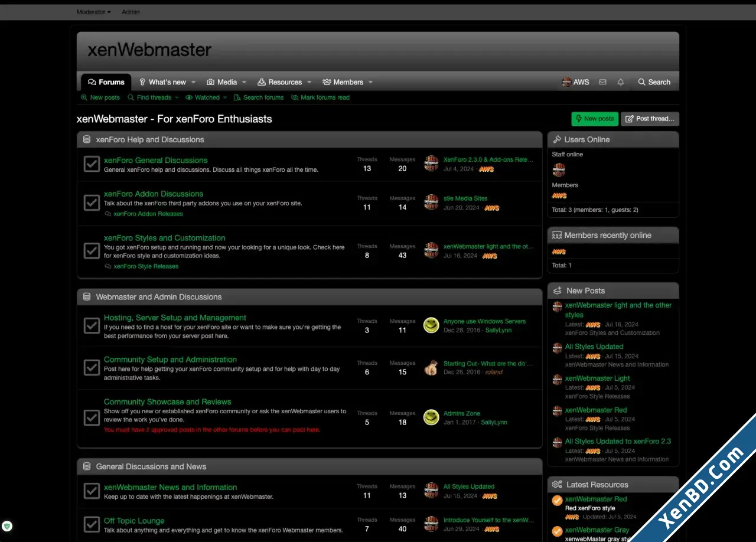Open the Admin menu item

coord(131,12)
